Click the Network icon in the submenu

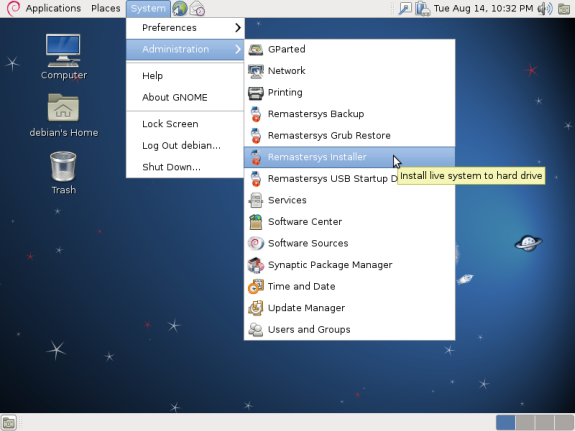(256, 71)
